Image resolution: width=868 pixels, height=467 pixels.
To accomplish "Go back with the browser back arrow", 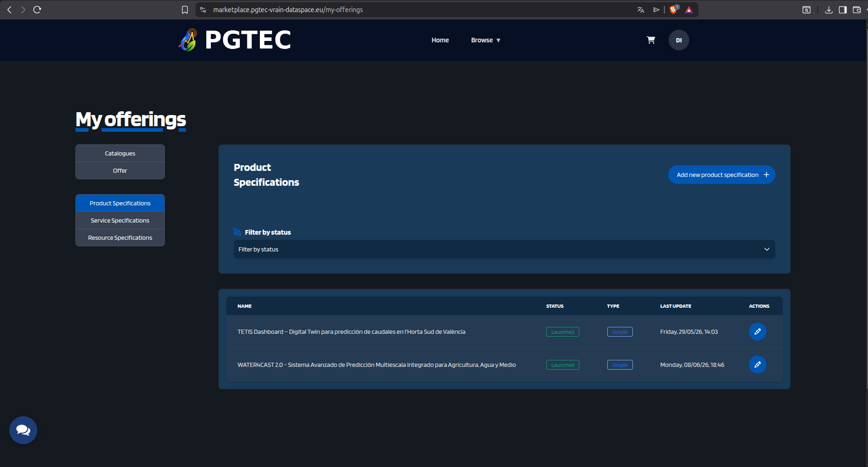I will point(9,10).
